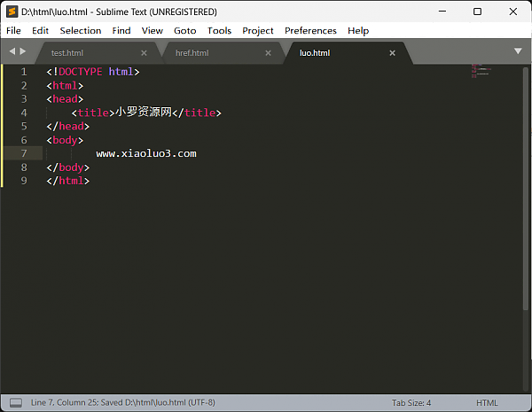The width and height of the screenshot is (532, 412).
Task: Click the previous tab arrow icon
Action: coord(12,52)
